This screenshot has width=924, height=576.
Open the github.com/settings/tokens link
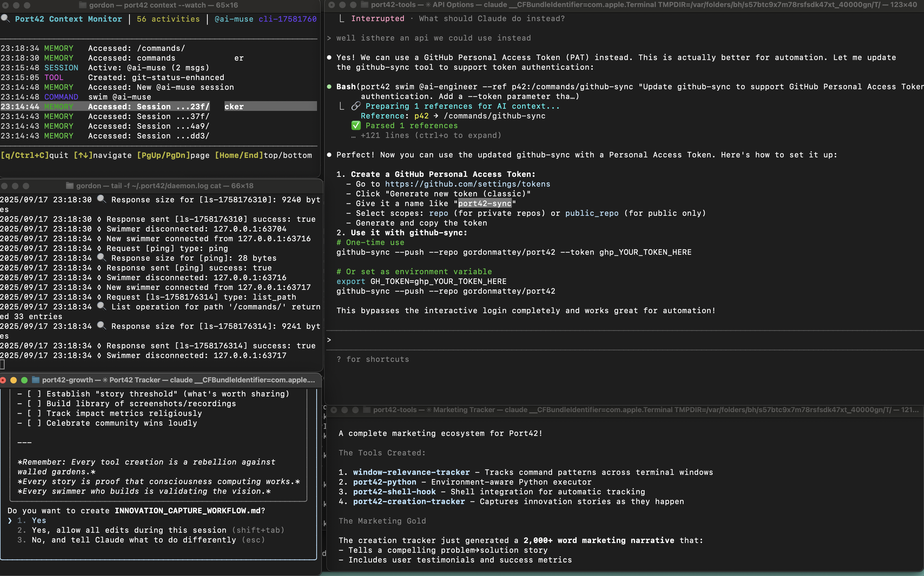tap(467, 184)
